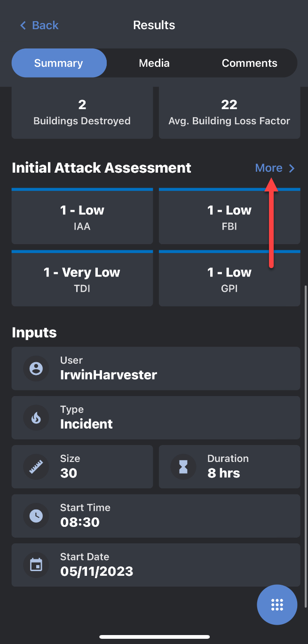Select the flame icon next to Incident type
Screen dimensions: 308x644
coord(36,418)
